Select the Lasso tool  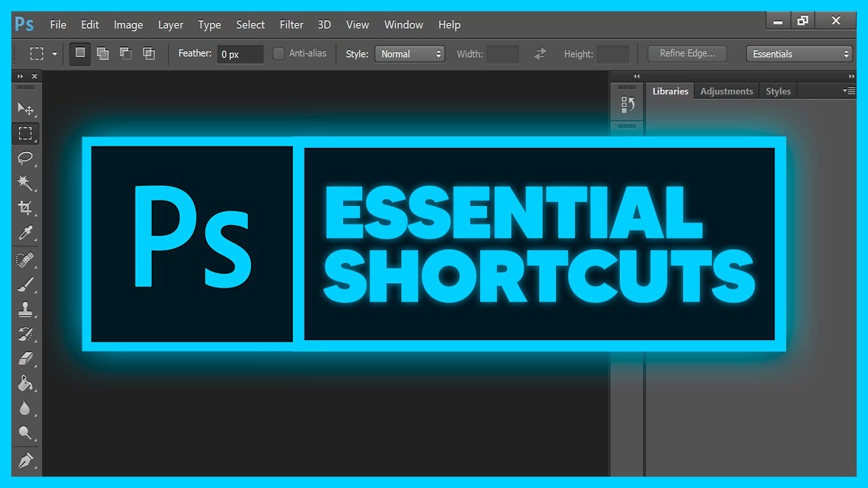pyautogui.click(x=25, y=159)
